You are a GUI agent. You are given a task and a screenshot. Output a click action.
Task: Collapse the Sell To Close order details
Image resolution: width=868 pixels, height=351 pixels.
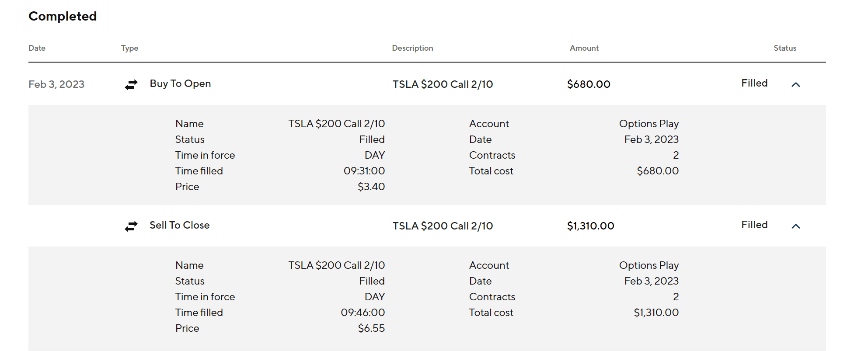(795, 226)
